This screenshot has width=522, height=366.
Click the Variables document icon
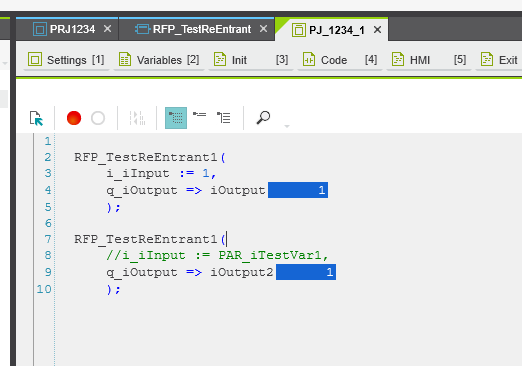coord(125,59)
